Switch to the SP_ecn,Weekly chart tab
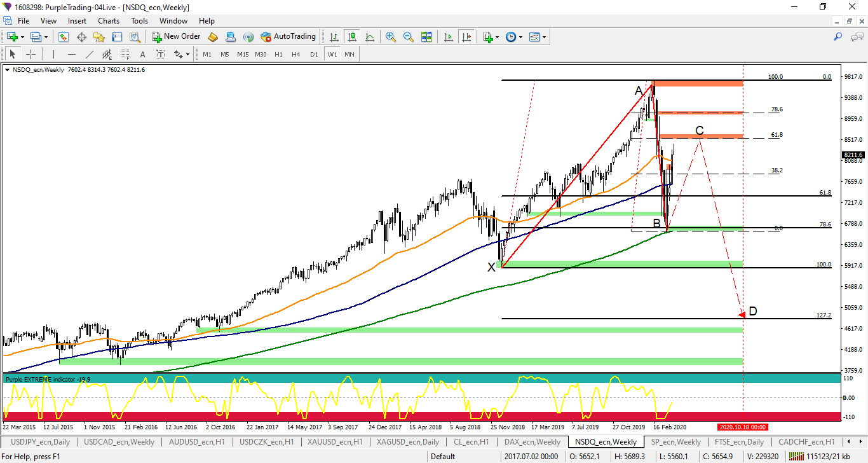This screenshot has height=463, width=868. pyautogui.click(x=675, y=441)
